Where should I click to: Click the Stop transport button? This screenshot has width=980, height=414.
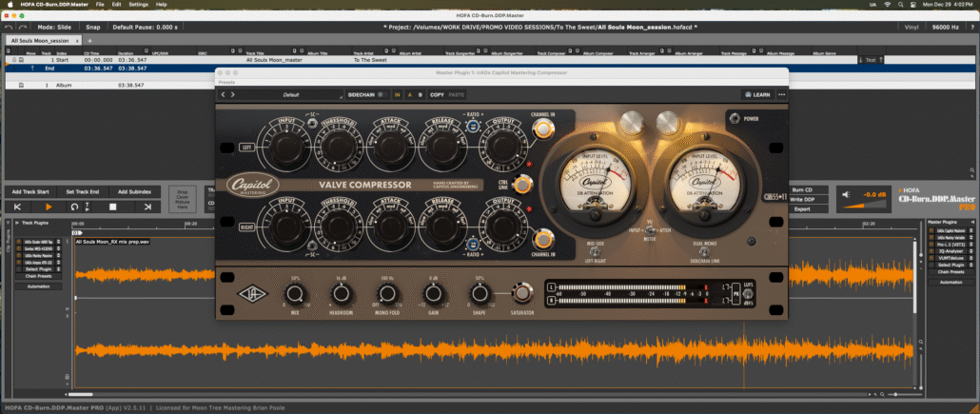[112, 206]
